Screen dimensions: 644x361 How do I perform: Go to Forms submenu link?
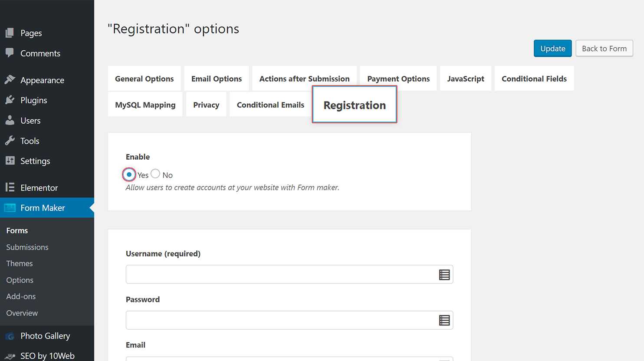tap(17, 230)
